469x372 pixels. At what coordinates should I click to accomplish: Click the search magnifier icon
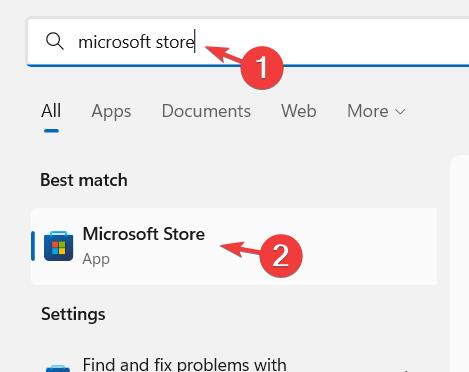click(x=55, y=41)
